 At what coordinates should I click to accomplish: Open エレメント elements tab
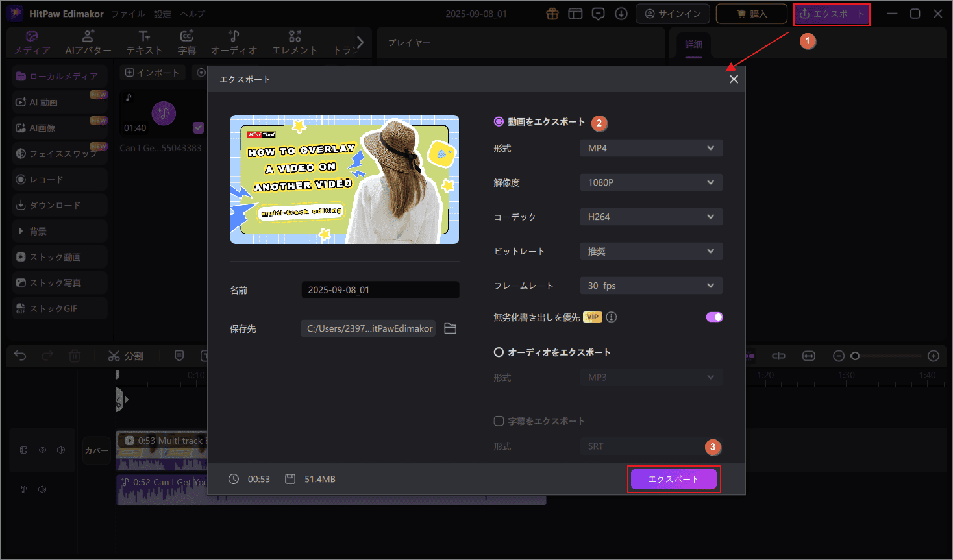click(x=295, y=42)
